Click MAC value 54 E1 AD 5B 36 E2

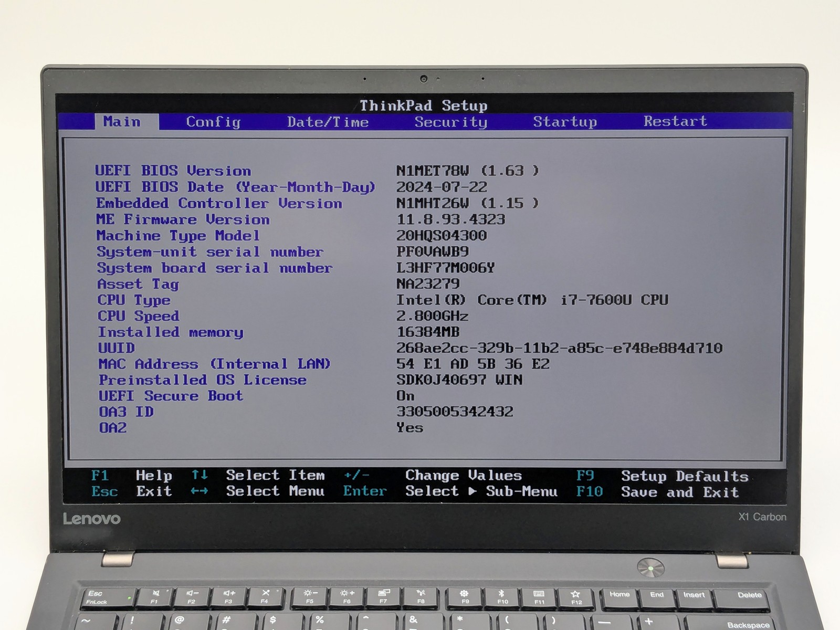click(473, 364)
